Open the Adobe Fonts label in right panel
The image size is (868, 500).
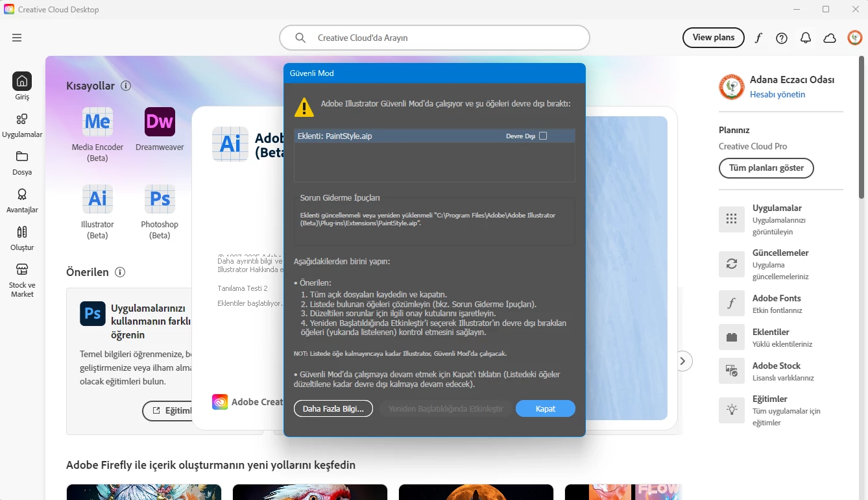[x=777, y=298]
